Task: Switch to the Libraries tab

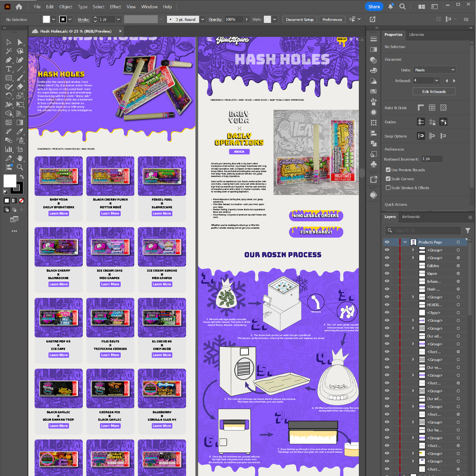Action: 416,35
